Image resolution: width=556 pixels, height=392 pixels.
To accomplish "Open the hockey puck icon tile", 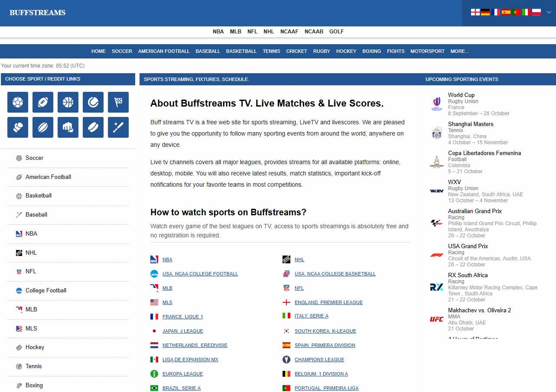I will 93,127.
